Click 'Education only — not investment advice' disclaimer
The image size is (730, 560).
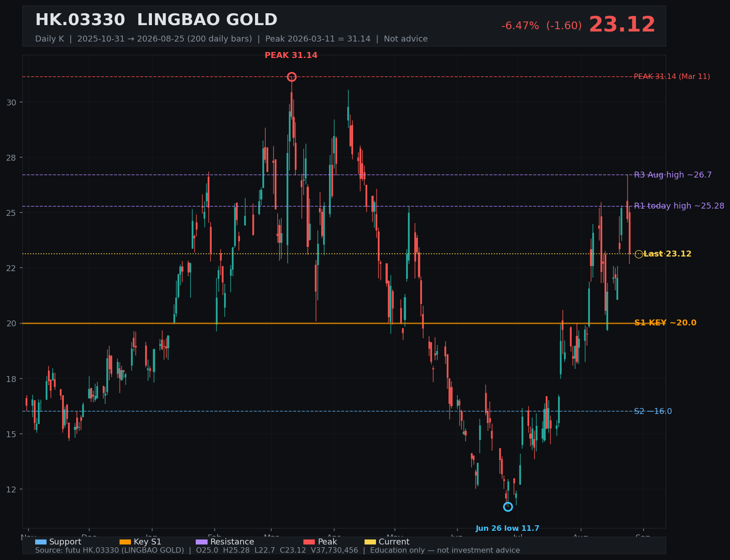(445, 550)
